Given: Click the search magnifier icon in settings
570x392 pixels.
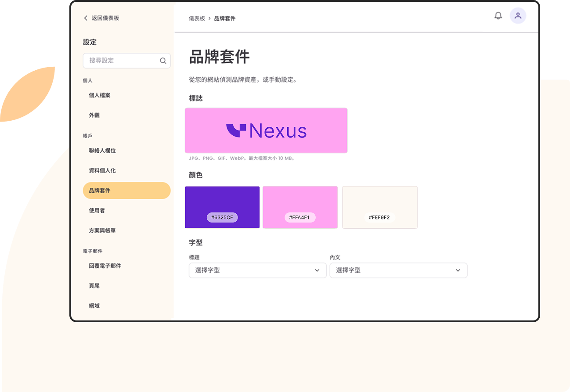Looking at the screenshot, I should pos(163,61).
